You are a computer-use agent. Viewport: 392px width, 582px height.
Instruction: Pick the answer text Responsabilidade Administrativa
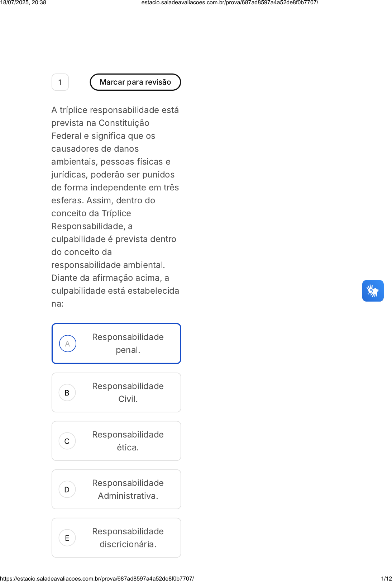pos(128,489)
